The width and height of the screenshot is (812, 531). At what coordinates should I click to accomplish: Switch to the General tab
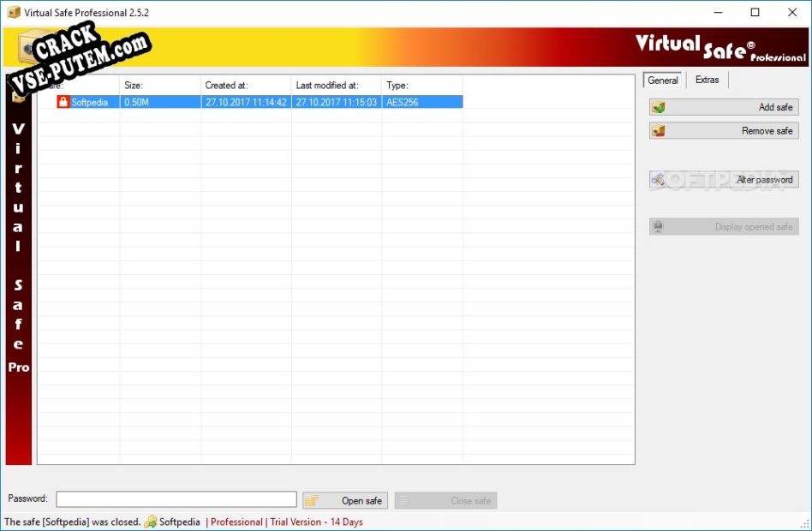pyautogui.click(x=662, y=81)
